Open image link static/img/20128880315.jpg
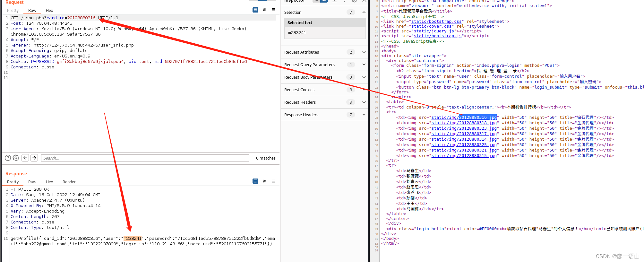644x262 pixels. [464, 156]
